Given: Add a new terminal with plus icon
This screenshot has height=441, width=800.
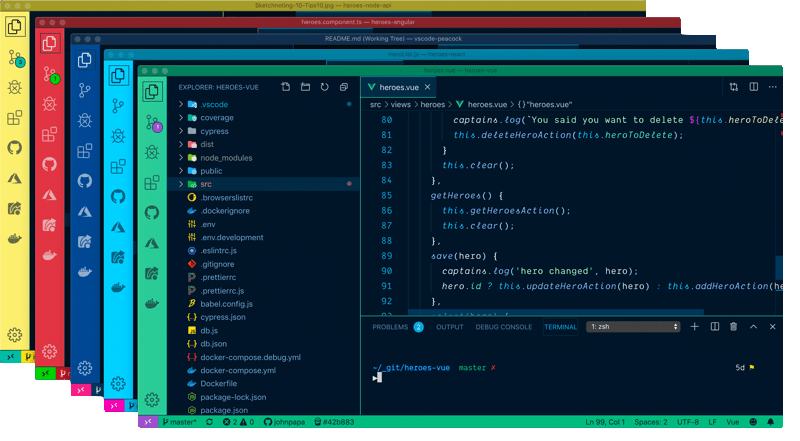Looking at the screenshot, I should pyautogui.click(x=694, y=327).
